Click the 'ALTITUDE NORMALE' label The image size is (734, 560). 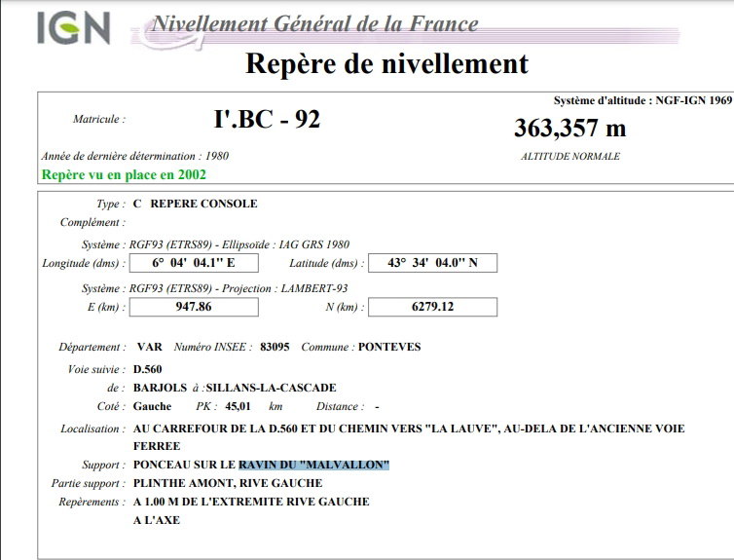point(570,157)
